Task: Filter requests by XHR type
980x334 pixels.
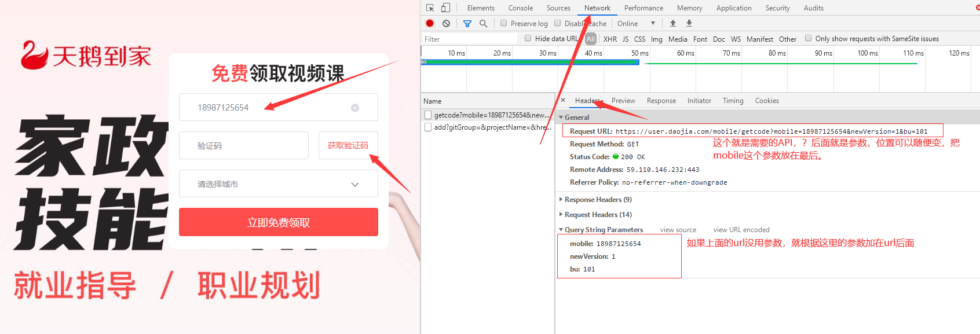Action: pos(610,39)
